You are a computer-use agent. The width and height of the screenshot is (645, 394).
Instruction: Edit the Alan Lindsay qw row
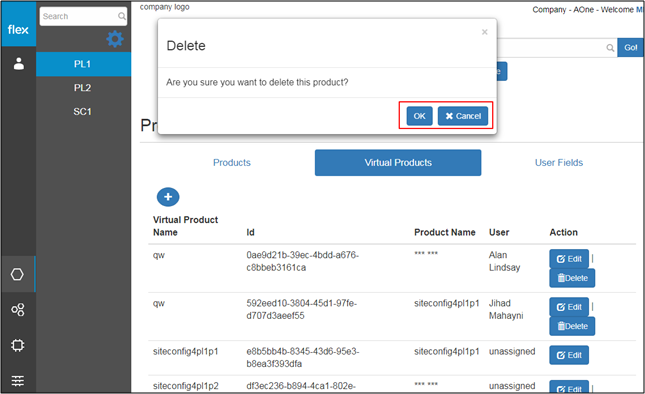coord(569,259)
